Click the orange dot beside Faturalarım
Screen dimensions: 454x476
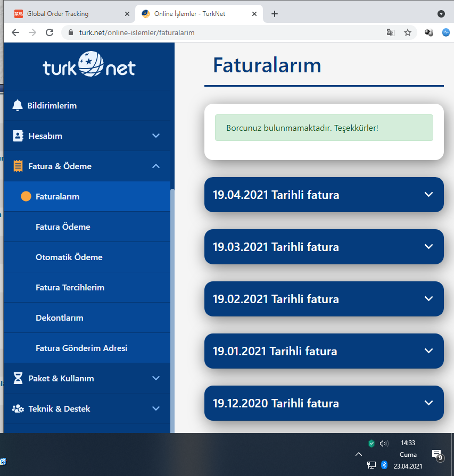[26, 196]
